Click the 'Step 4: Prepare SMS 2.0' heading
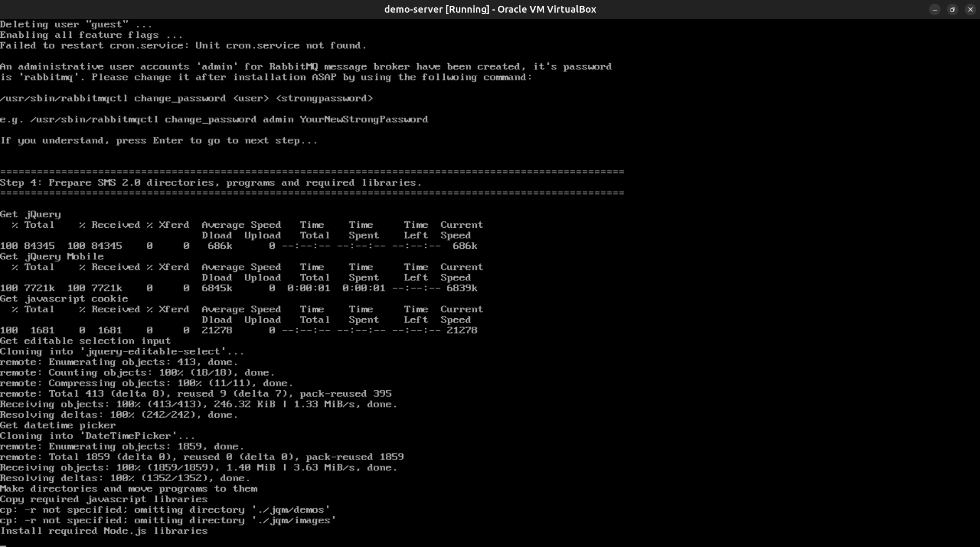980x547 pixels. [x=211, y=183]
